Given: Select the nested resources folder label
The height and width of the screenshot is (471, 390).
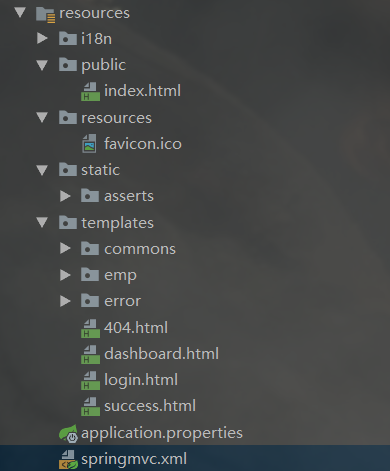Looking at the screenshot, I should 116,118.
